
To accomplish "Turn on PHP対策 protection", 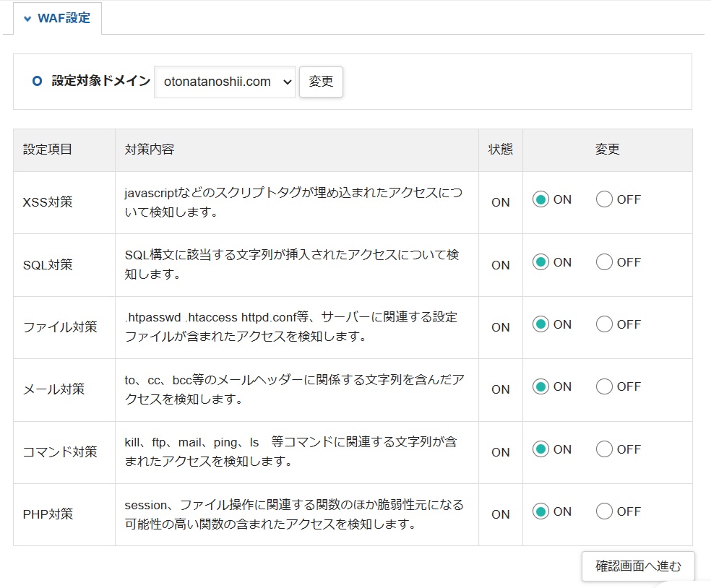I will tap(540, 511).
